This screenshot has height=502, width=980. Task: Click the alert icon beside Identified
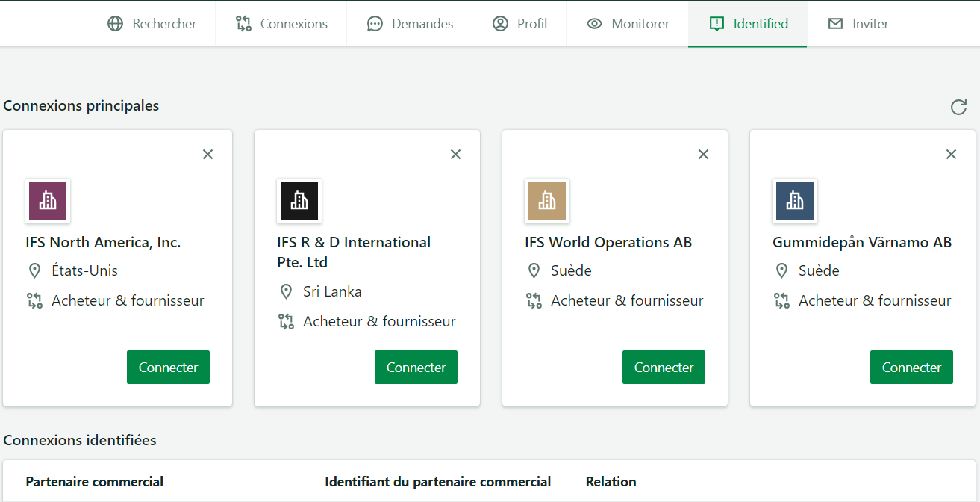[x=717, y=24]
